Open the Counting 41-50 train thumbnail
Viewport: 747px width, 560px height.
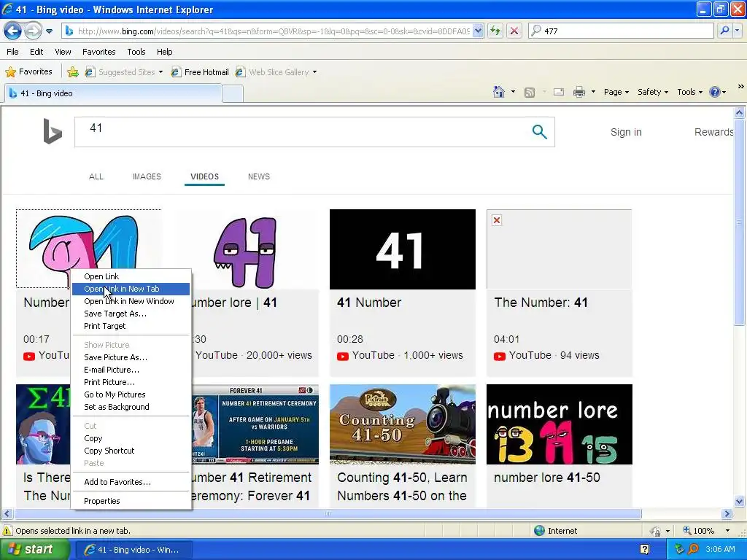[403, 424]
